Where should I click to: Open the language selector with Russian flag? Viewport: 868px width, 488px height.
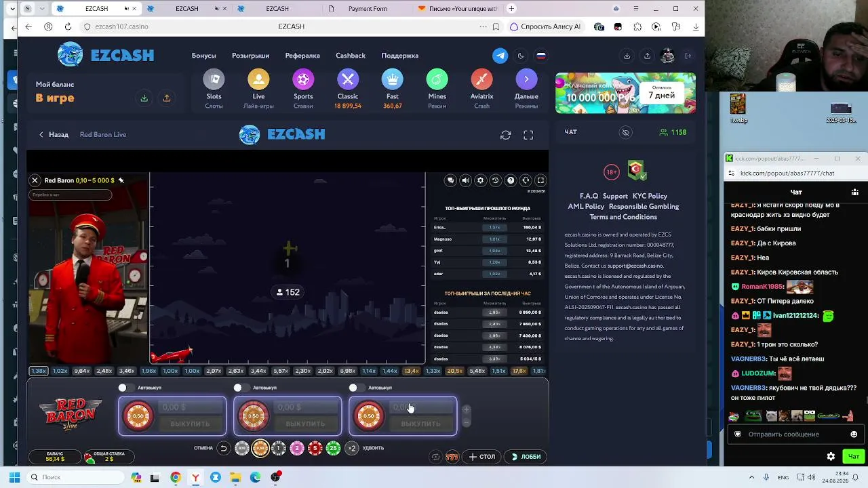[541, 56]
